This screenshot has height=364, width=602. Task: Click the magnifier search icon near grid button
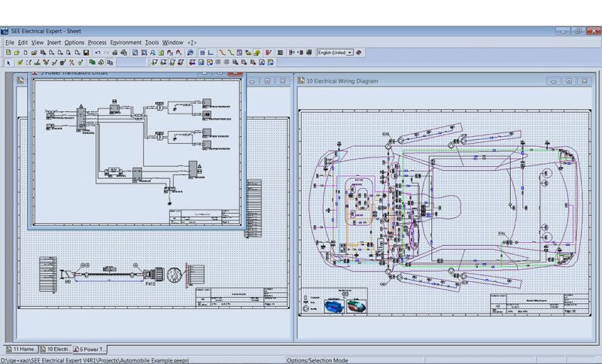[x=190, y=53]
